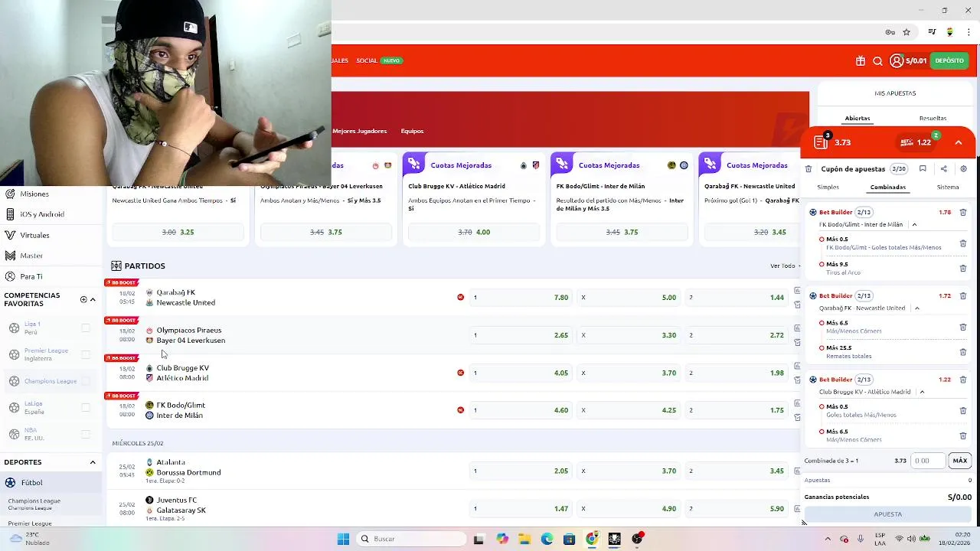The height and width of the screenshot is (551, 980).
Task: Open the Bet Builder 1.22 badge
Action: [916, 142]
